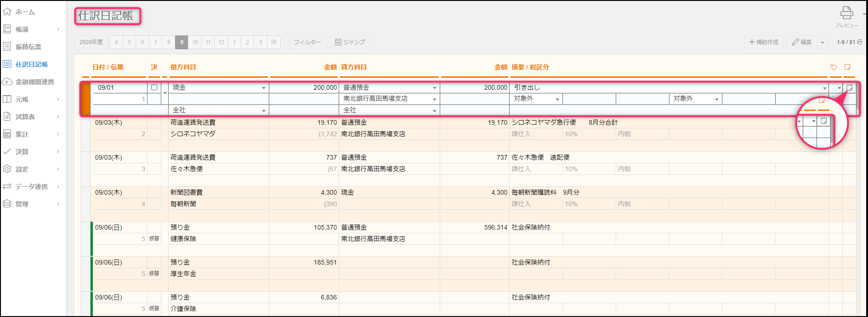Expand the 試算表 sidebar chevron
The image size is (868, 317).
pos(58,116)
